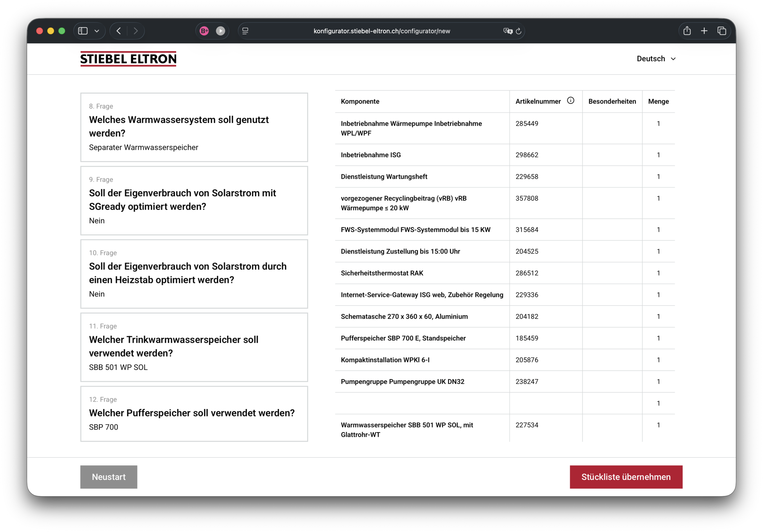
Task: Open the reader view icon in address bar
Action: [x=245, y=31]
